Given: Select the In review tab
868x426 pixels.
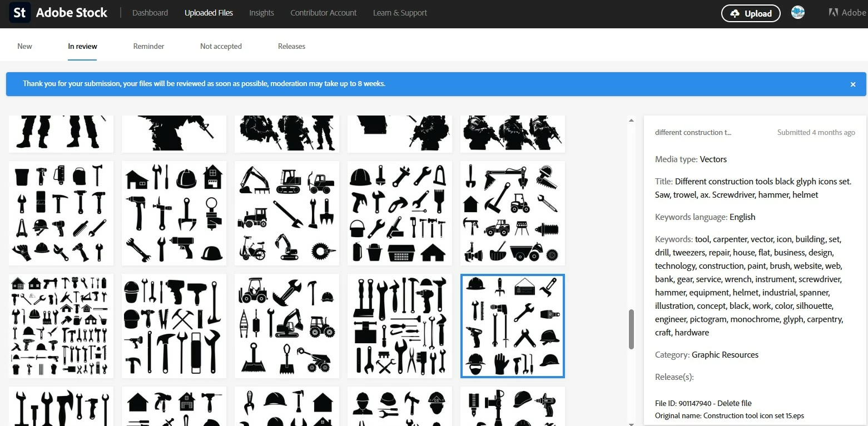Looking at the screenshot, I should [82, 46].
